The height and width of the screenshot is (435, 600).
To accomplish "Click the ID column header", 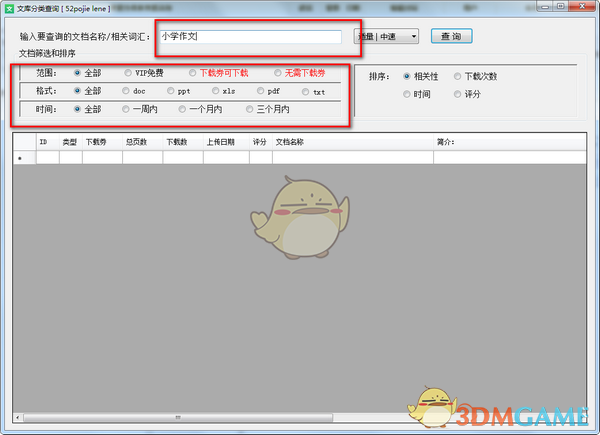I will (48, 142).
